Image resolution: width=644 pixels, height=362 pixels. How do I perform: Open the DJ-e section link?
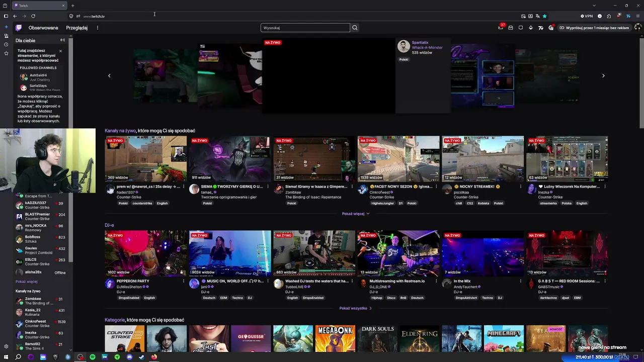point(109,225)
